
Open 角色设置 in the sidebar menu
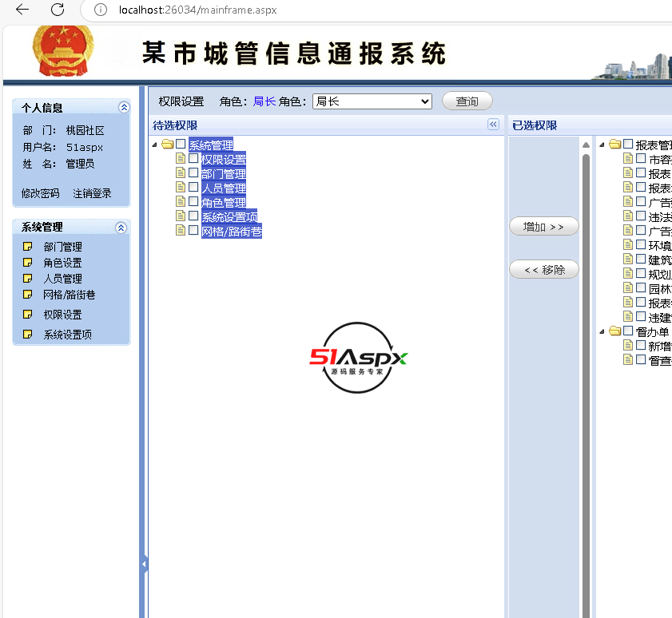point(62,263)
